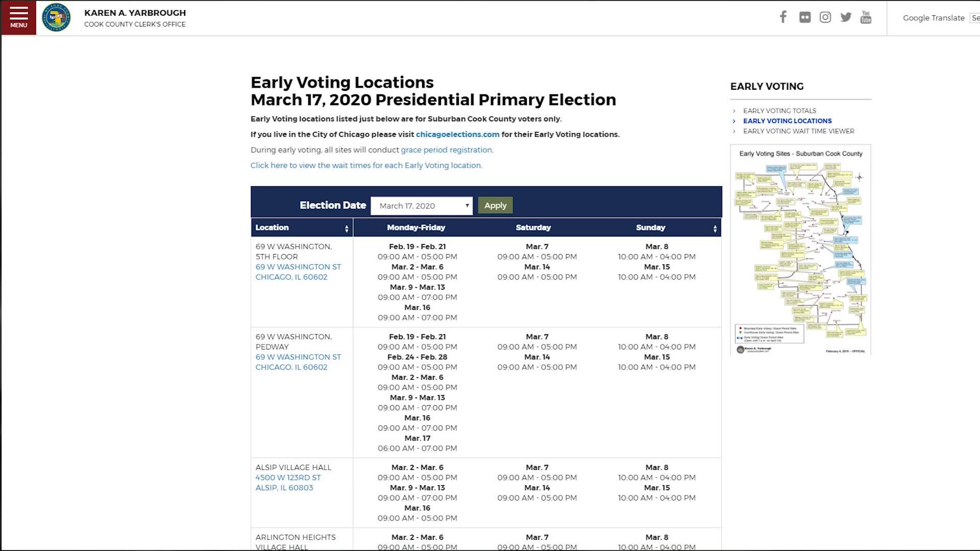Open Google Translate language selector
The height and width of the screenshot is (551, 980).
[x=975, y=18]
